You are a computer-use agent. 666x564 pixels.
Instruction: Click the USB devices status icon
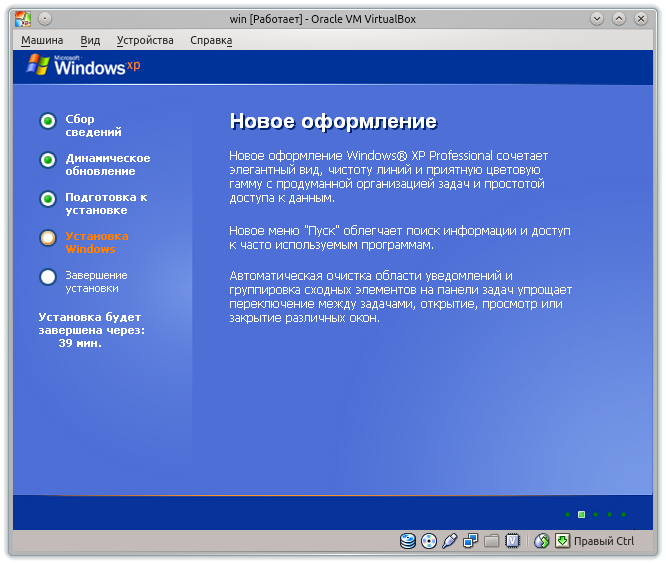[x=449, y=541]
